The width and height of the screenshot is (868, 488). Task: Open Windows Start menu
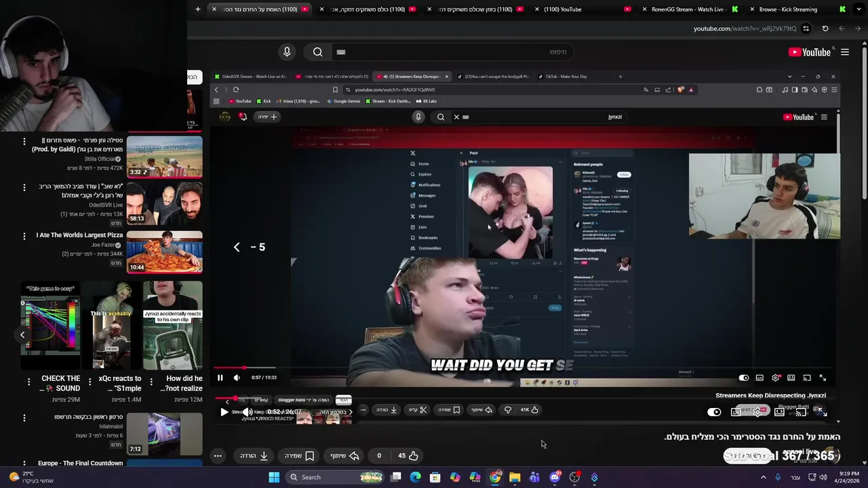pos(274,477)
